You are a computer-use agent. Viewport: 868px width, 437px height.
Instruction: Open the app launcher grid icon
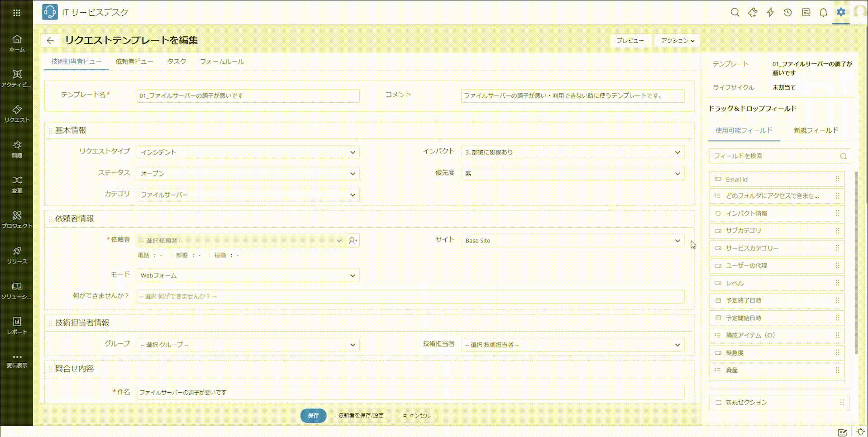point(17,13)
